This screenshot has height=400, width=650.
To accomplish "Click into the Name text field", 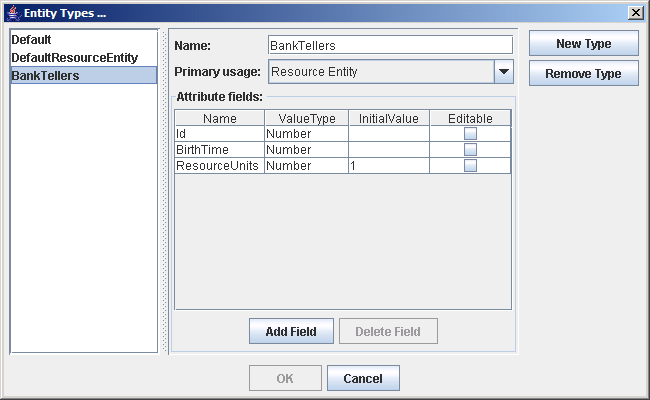I will click(x=390, y=45).
